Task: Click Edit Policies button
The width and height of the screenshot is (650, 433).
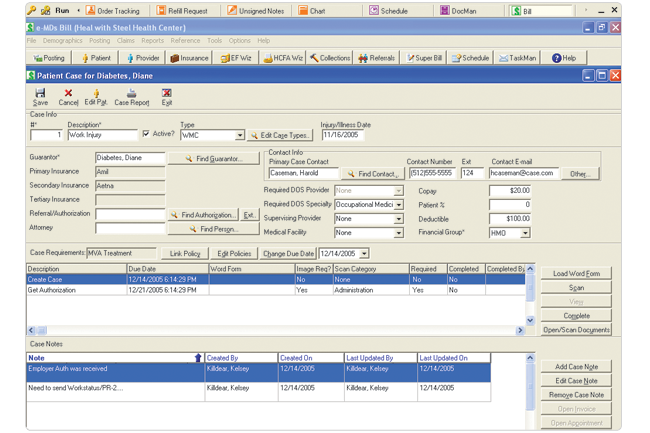Action: click(x=234, y=254)
